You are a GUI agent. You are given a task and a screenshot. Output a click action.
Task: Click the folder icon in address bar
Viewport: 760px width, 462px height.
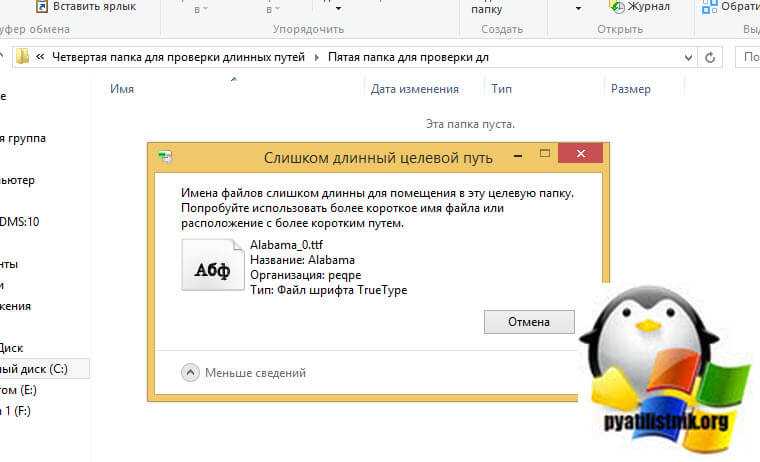[22, 57]
